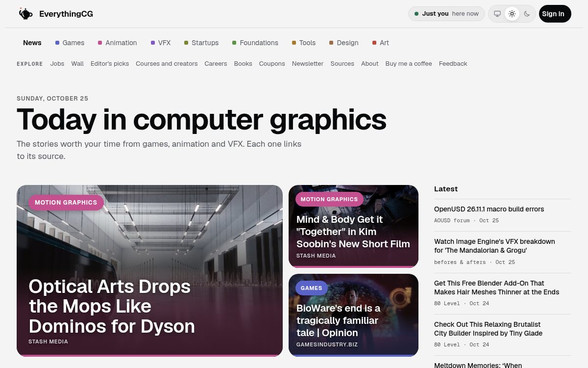Click the 'befores & afters · Oct 25' byline

pos(474,262)
